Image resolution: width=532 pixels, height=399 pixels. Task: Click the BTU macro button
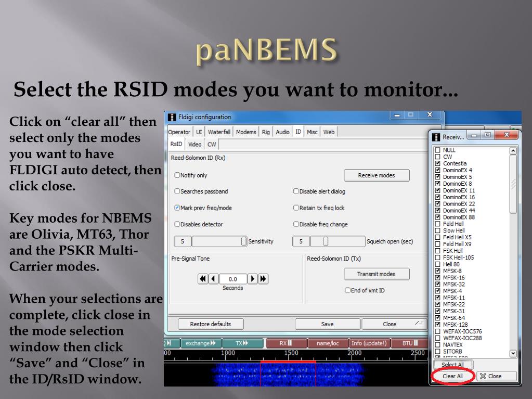410,343
